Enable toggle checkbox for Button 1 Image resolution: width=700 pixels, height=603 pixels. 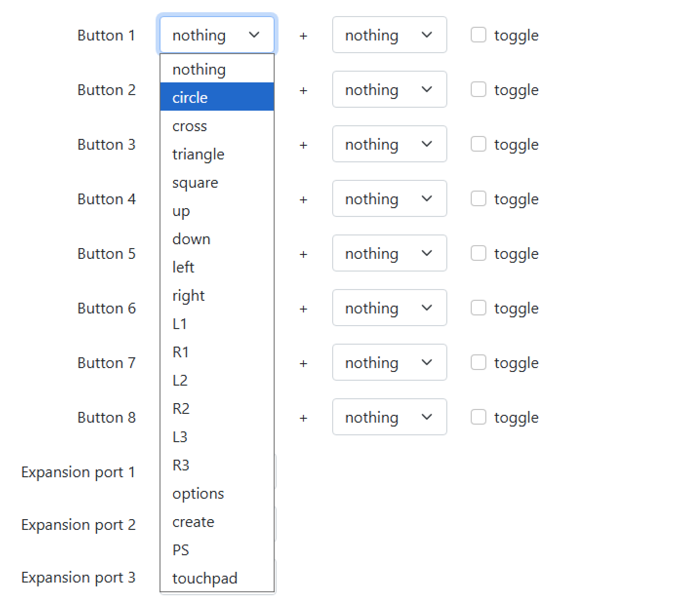click(x=479, y=35)
